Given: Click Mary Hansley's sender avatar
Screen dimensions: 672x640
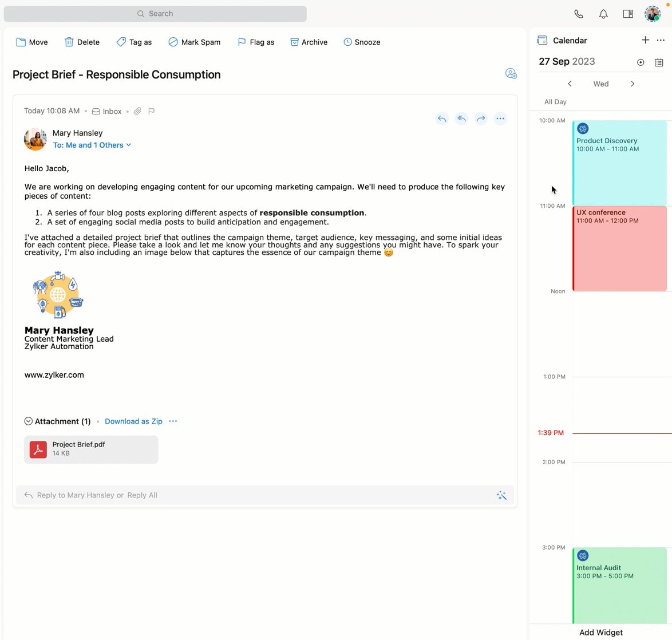Looking at the screenshot, I should [35, 139].
